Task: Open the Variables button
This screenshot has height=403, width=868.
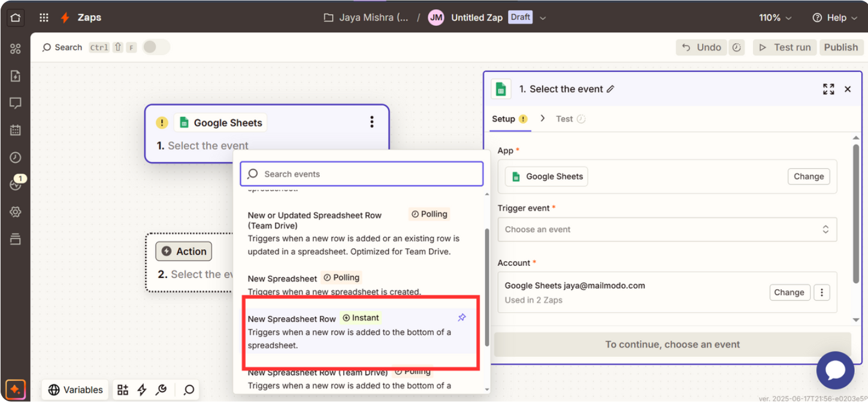Action: (x=75, y=390)
